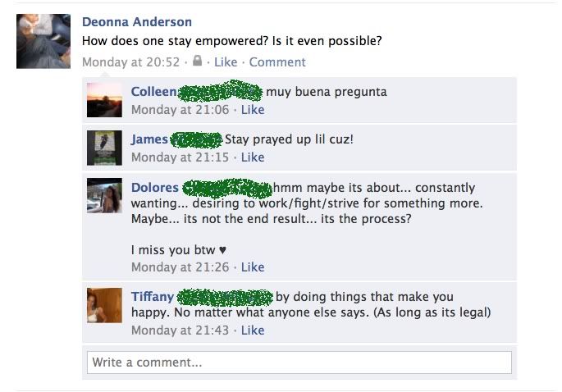Like Dolores's comment from 21:26
The height and width of the screenshot is (392, 562).
point(253,267)
